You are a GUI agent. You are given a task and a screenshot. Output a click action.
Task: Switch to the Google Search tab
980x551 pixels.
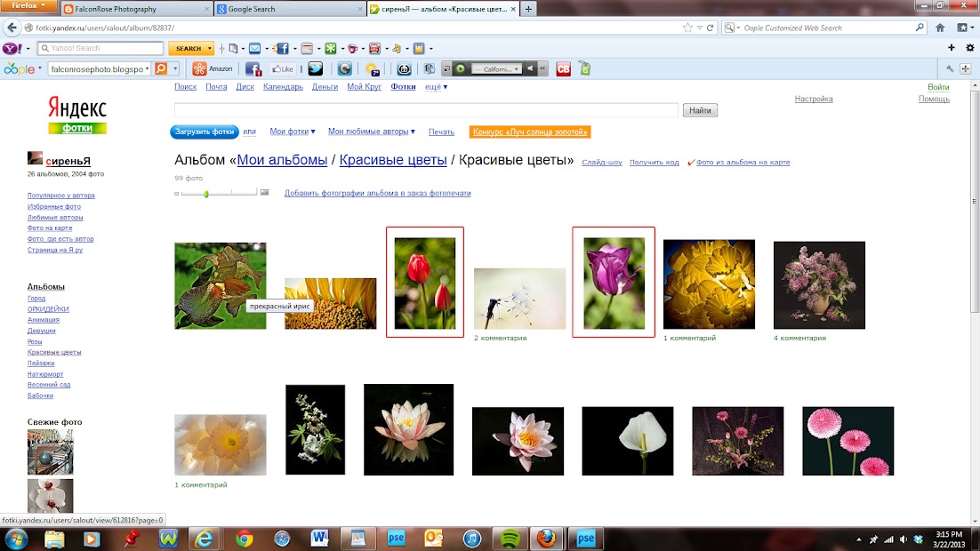pyautogui.click(x=289, y=9)
